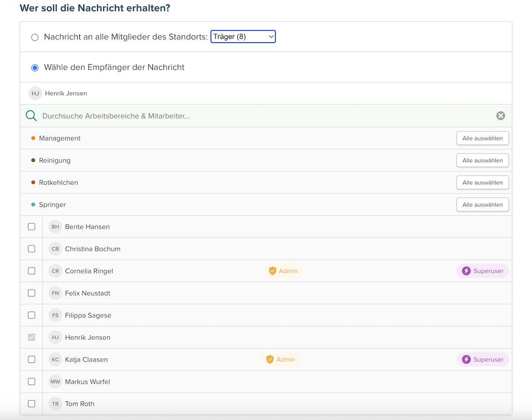Tick the checkbox for Christina Bochum
Screen dimensions: 532x420
(x=31, y=249)
